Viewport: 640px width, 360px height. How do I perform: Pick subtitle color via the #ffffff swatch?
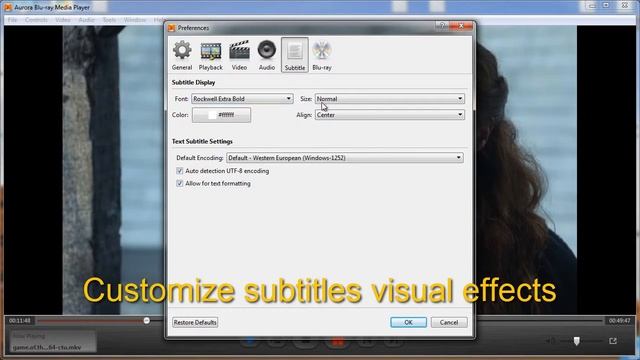pos(222,115)
